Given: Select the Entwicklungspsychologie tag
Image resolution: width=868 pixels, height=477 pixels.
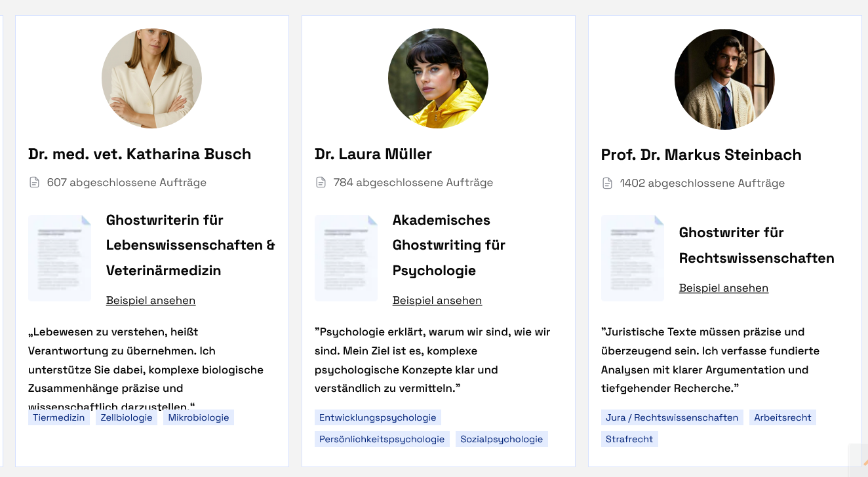Looking at the screenshot, I should point(378,417).
